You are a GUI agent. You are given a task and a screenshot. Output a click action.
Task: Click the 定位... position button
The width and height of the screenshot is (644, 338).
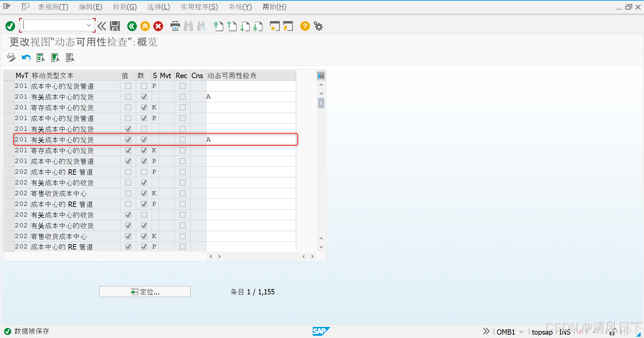click(145, 292)
